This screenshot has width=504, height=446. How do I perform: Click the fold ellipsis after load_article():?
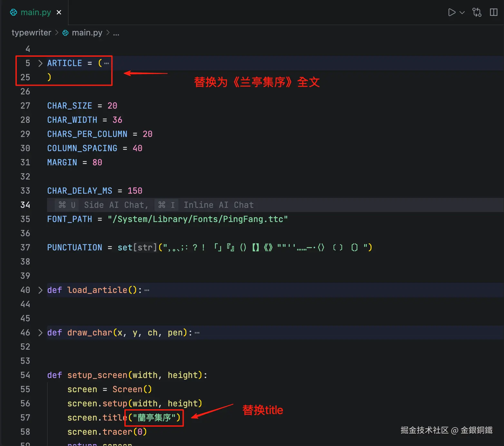coord(147,290)
